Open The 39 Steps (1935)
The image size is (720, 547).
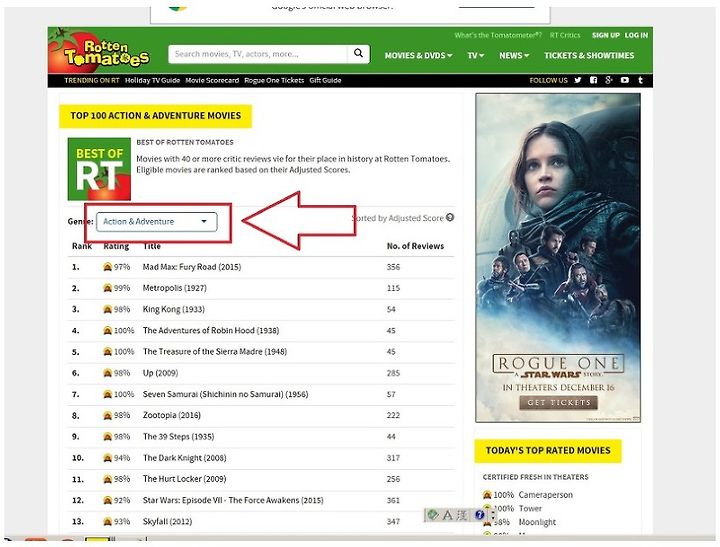coord(178,436)
